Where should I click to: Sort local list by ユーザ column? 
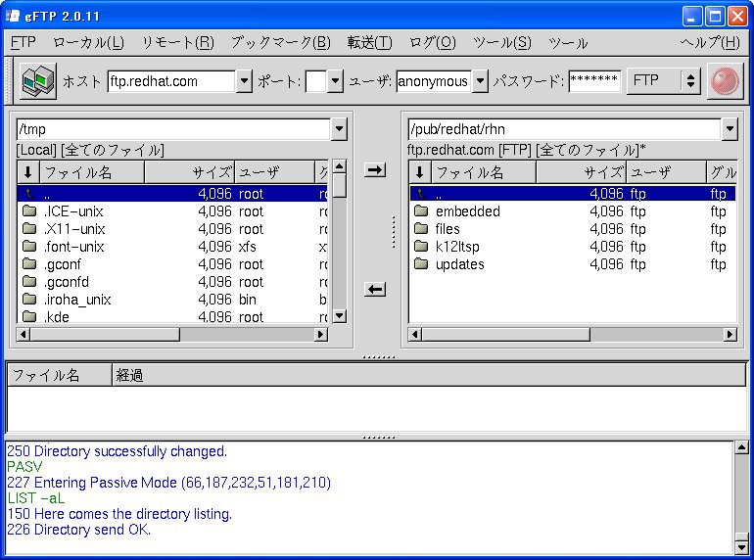point(274,172)
